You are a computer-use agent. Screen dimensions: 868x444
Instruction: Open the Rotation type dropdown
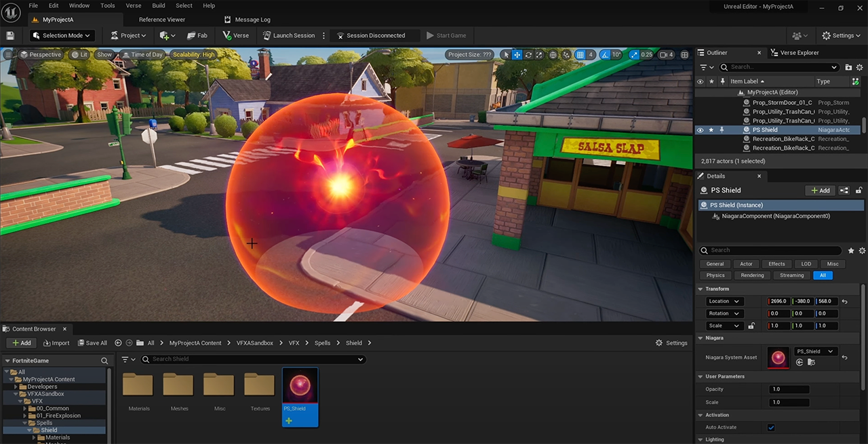tap(724, 314)
